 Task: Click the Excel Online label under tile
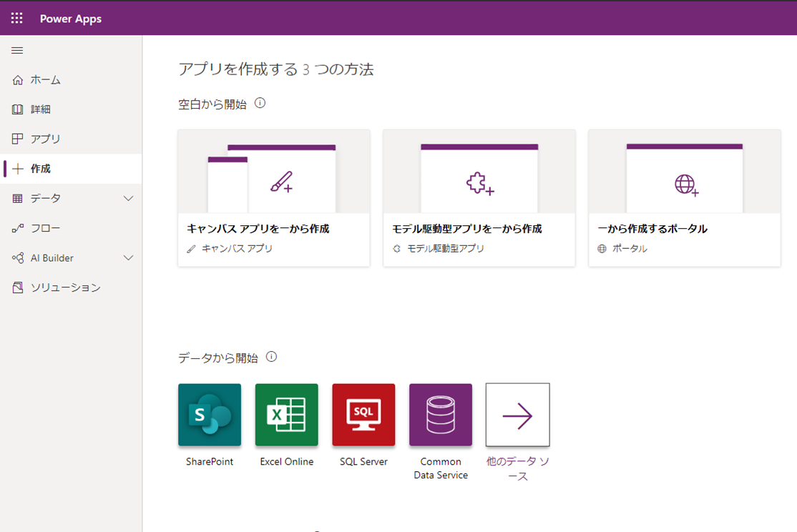[287, 461]
